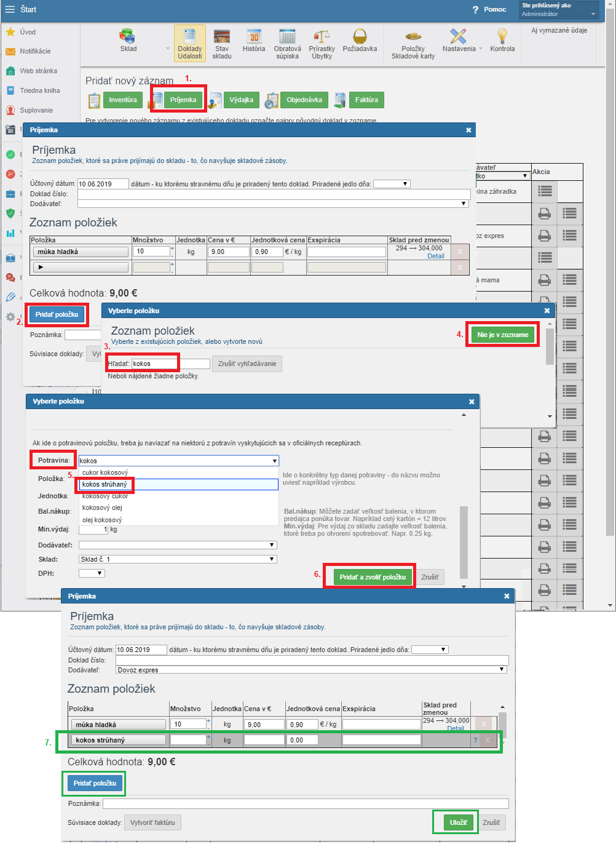Click the Web stránka house icon
The image size is (616, 844).
point(10,71)
